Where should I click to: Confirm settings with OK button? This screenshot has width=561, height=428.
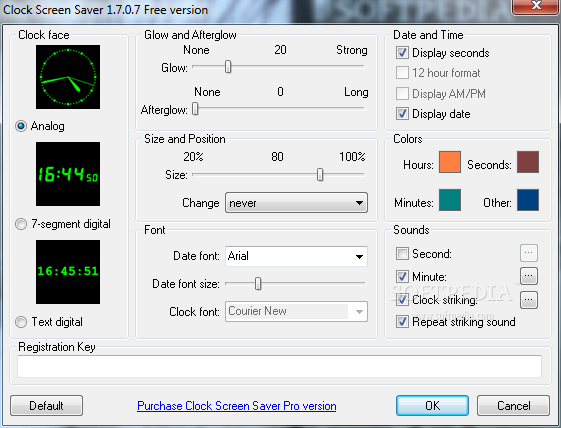pos(433,406)
